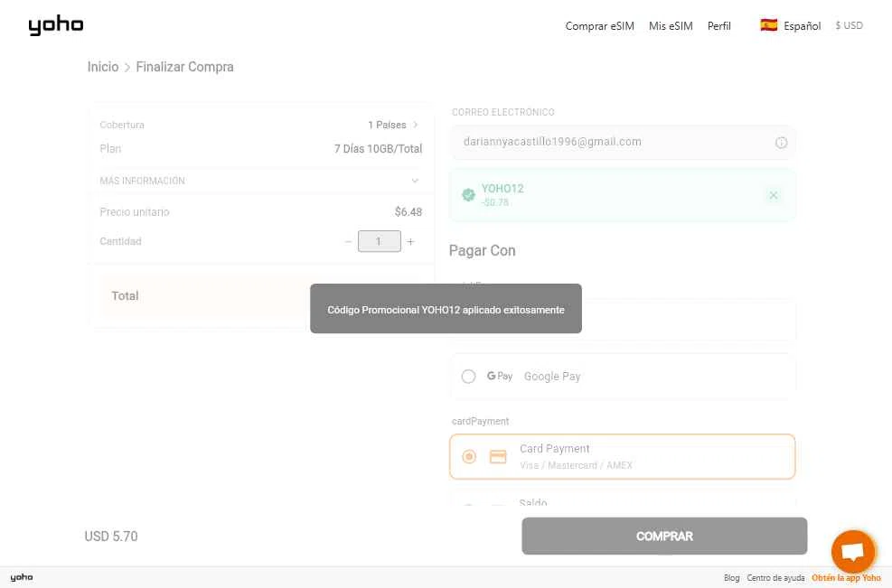Click the Spain flag icon

[768, 25]
